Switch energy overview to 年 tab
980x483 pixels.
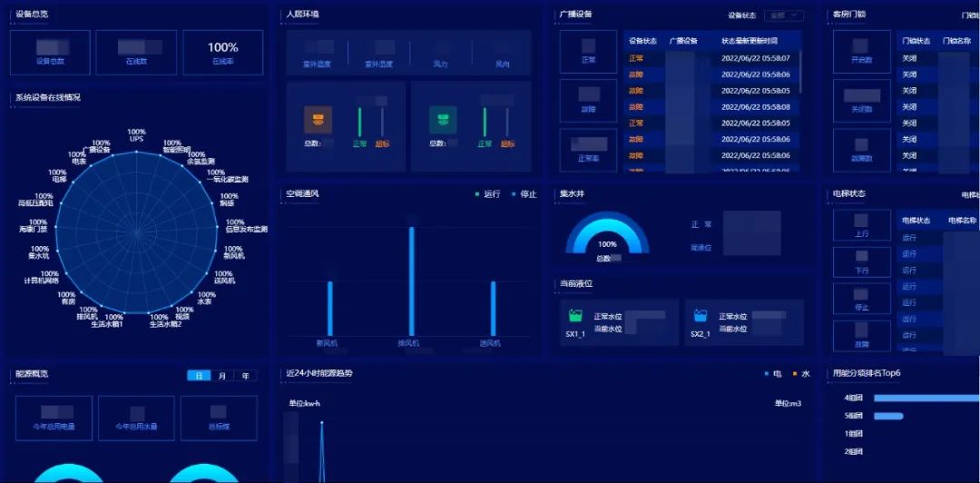[245, 376]
